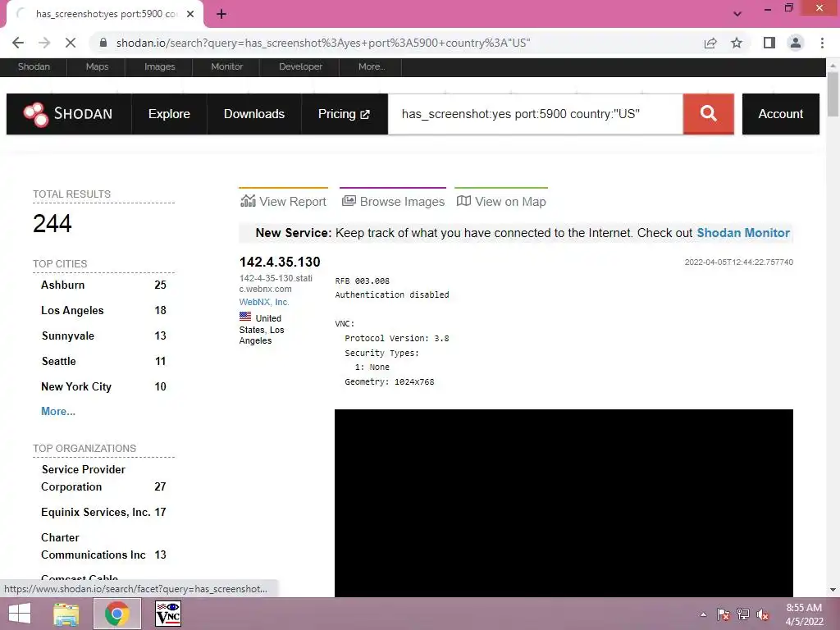Viewport: 840px width, 630px height.
Task: Click the scrollbar down arrow
Action: click(833, 590)
